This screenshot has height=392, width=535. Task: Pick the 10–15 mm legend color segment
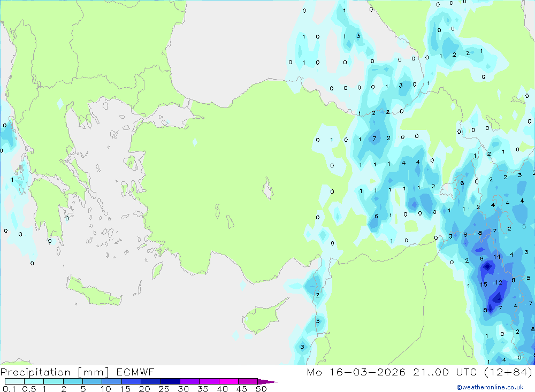(112, 381)
